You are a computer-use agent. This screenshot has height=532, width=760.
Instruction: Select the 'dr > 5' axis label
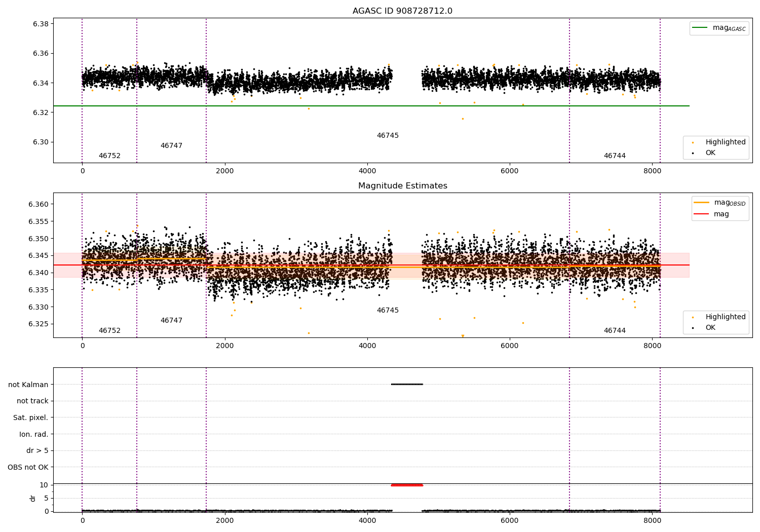37,450
